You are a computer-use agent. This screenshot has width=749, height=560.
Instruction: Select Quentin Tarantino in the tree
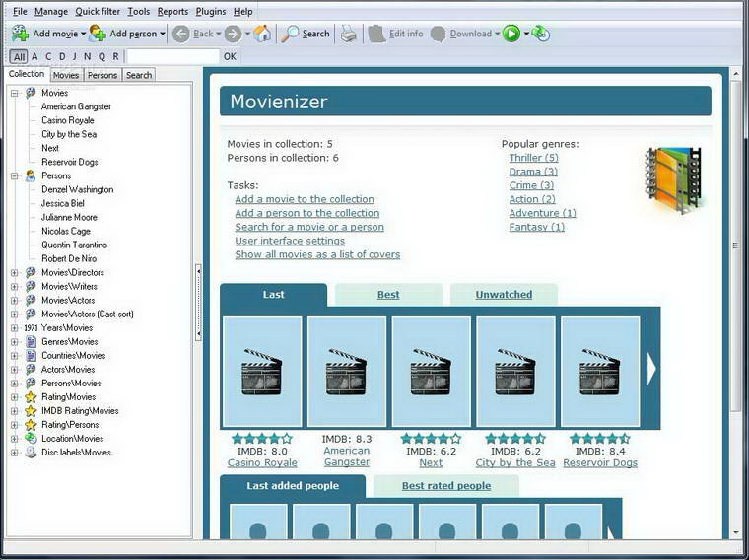pos(75,245)
